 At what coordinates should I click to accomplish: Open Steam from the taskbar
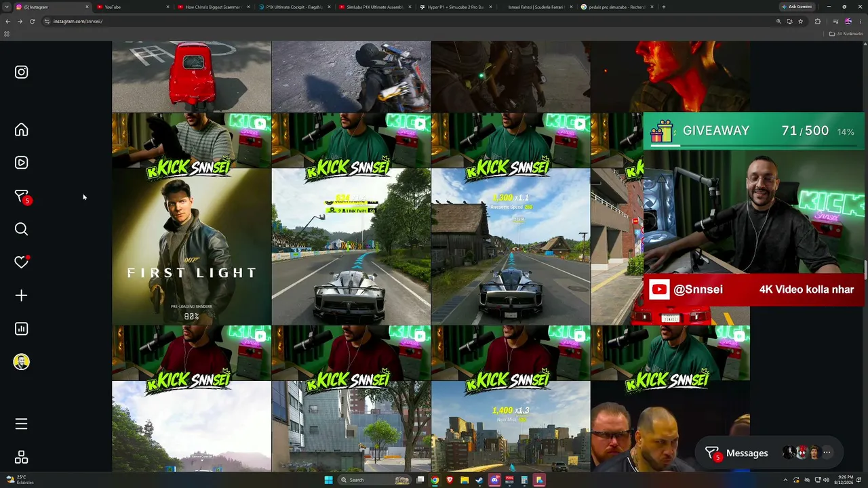479,480
